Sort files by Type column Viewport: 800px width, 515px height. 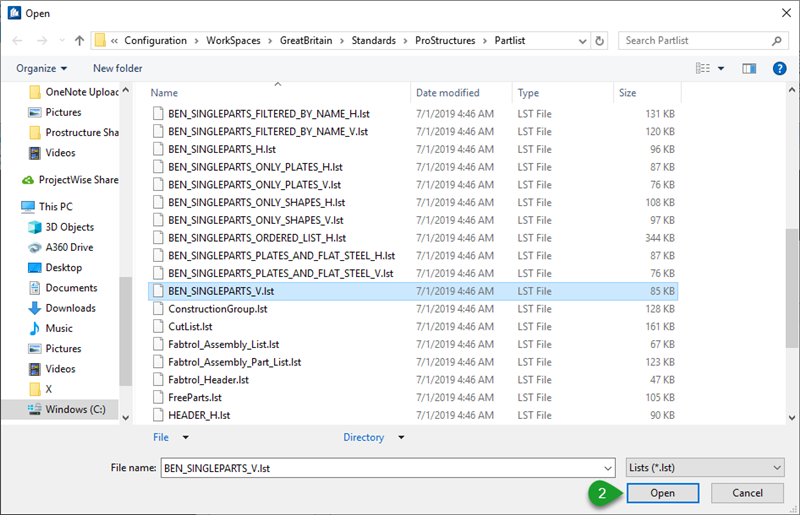(528, 93)
